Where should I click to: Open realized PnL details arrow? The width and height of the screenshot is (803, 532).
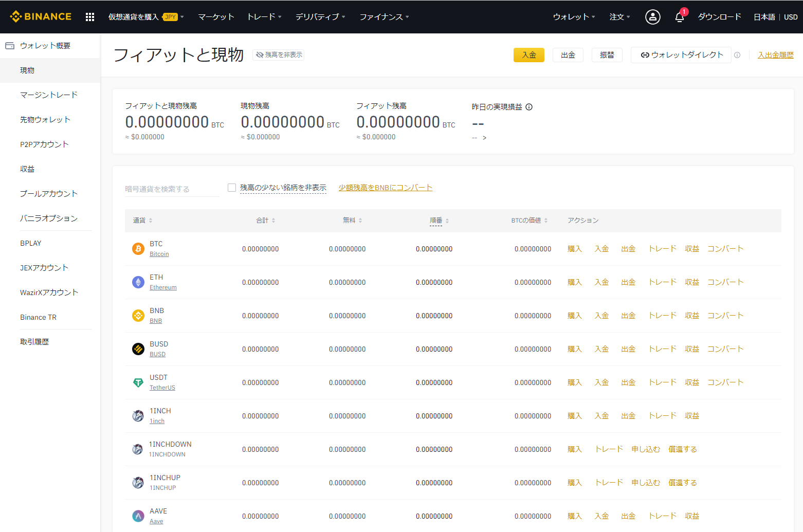[484, 138]
